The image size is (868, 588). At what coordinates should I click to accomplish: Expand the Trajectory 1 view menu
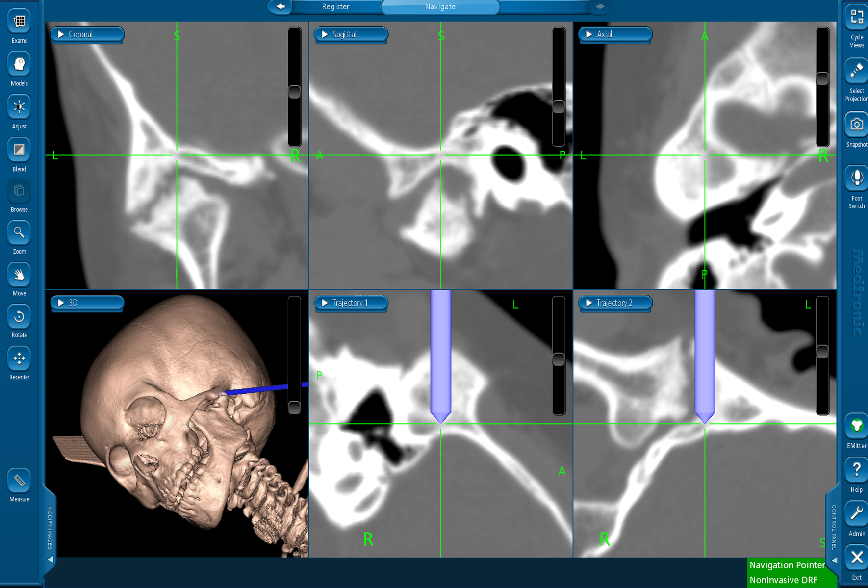click(x=351, y=303)
